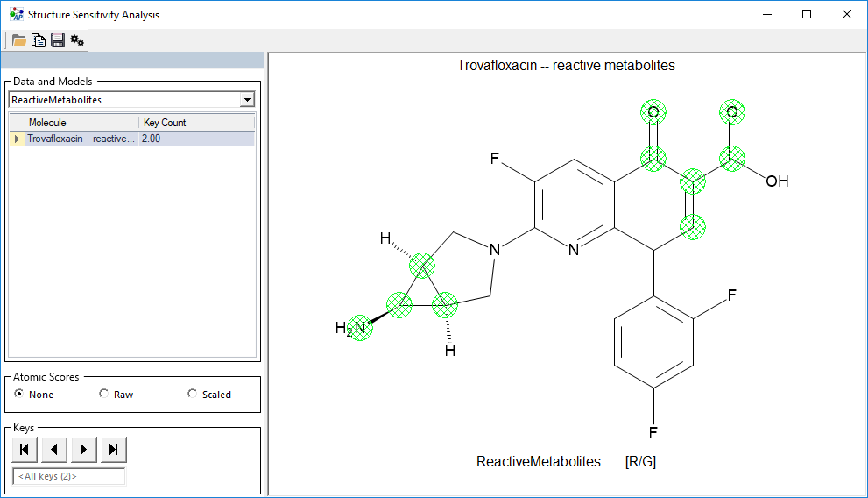The height and width of the screenshot is (498, 868).
Task: Go to previous key button
Action: tap(54, 449)
